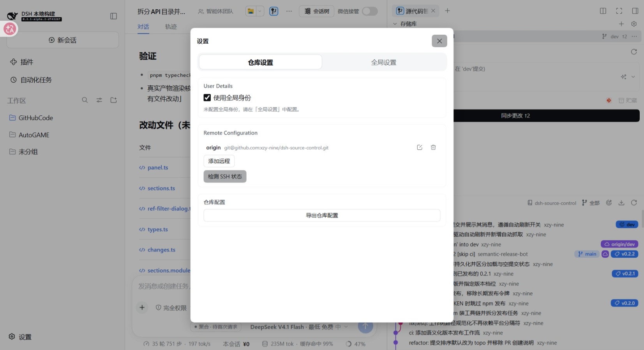Add a new workspace folder
The image size is (644, 350).
click(x=114, y=100)
